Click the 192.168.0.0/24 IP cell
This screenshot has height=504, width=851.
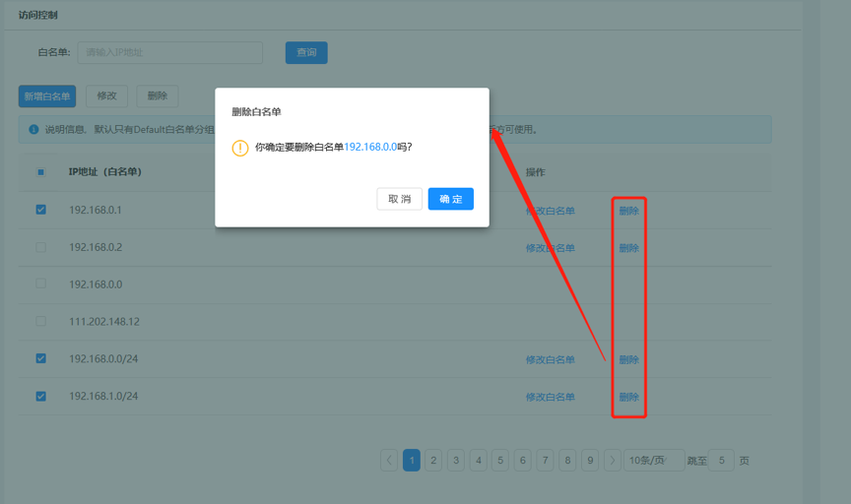click(103, 358)
